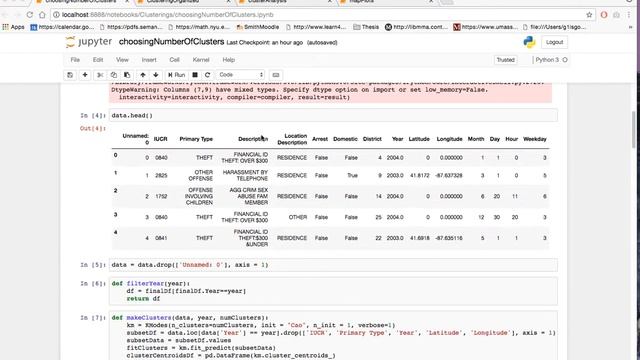Click latitude value 41.8172
The width and height of the screenshot is (640, 360).
click(420, 176)
